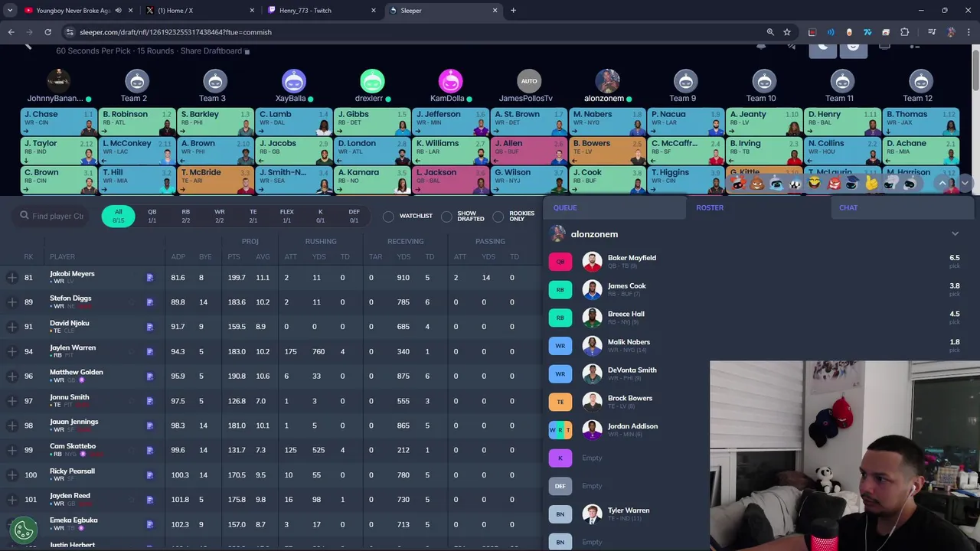Bookmark this page with the star icon
The height and width of the screenshot is (551, 980).
[786, 32]
